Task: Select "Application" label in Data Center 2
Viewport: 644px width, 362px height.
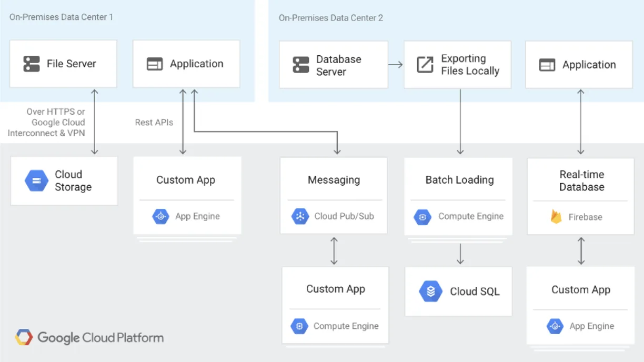Action: (589, 65)
